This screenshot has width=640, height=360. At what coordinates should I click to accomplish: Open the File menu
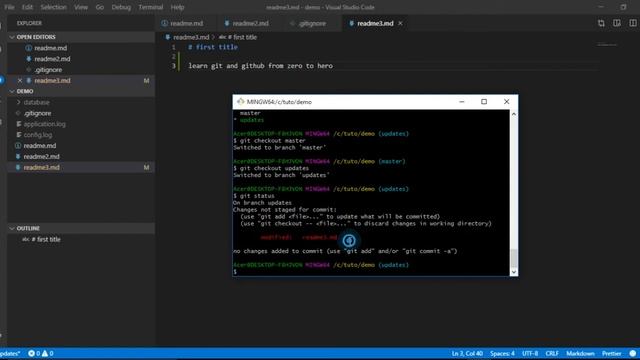coord(9,7)
